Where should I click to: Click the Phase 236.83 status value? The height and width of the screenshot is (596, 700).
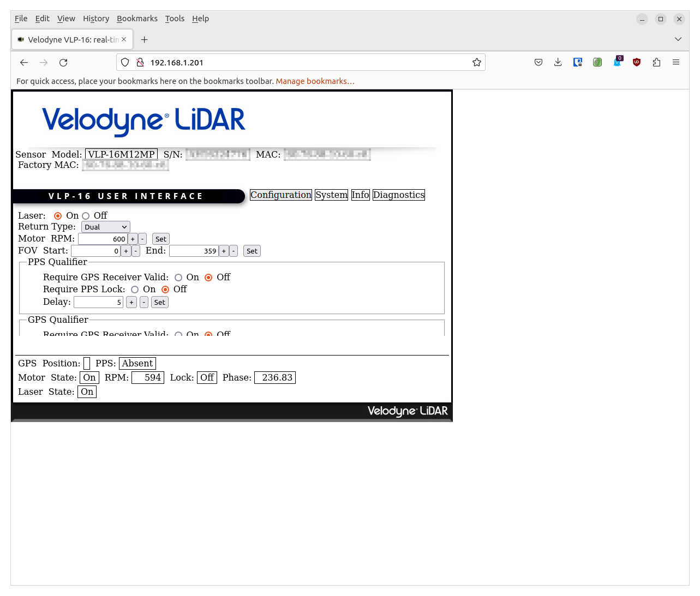(x=275, y=378)
